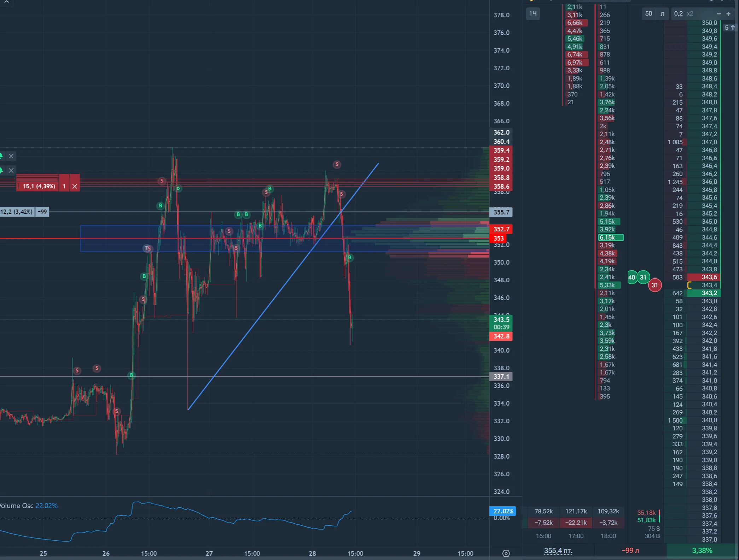Click the 355.7 gray price axis label
Image resolution: width=739 pixels, height=560 pixels.
coord(501,212)
